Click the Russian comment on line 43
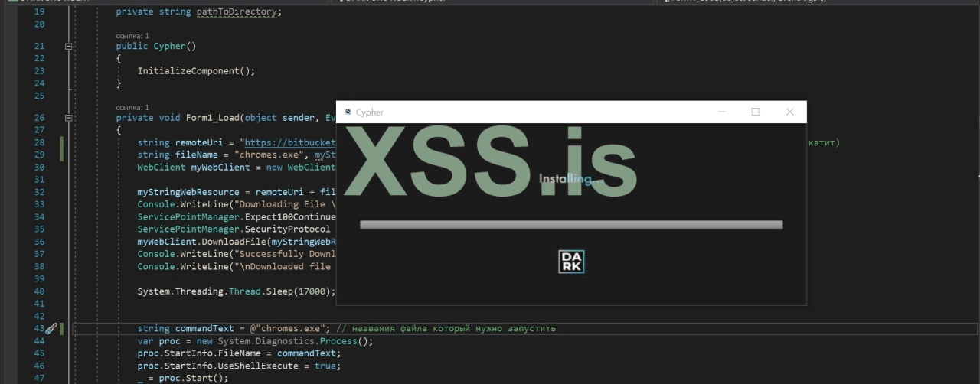The width and height of the screenshot is (980, 384). [446, 328]
